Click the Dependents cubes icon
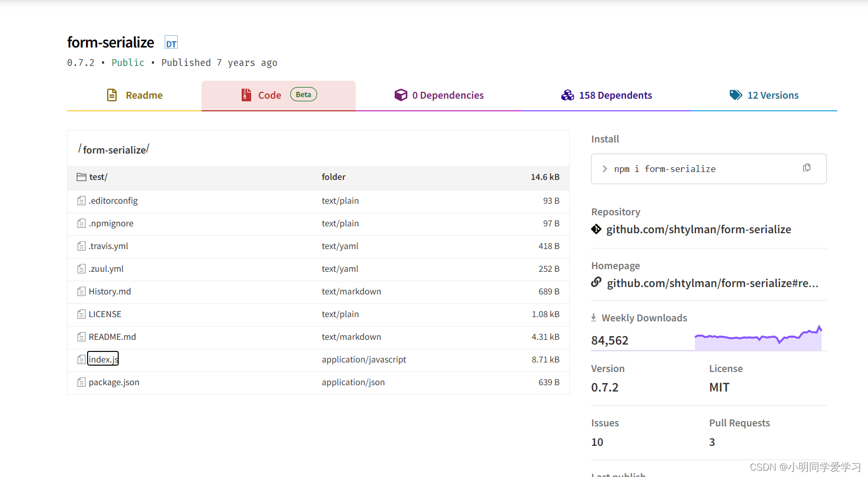This screenshot has width=868, height=477. coord(568,95)
